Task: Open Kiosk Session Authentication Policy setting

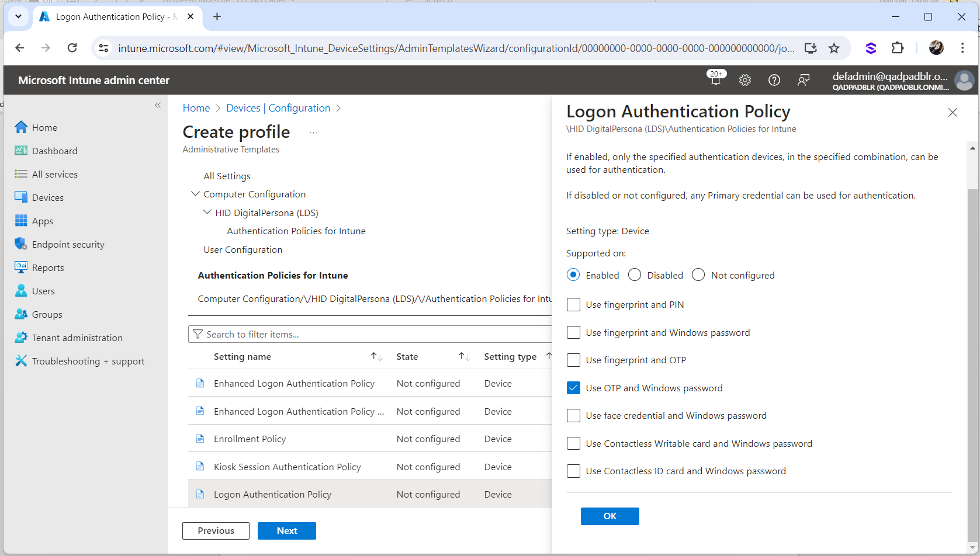Action: coord(369,467)
